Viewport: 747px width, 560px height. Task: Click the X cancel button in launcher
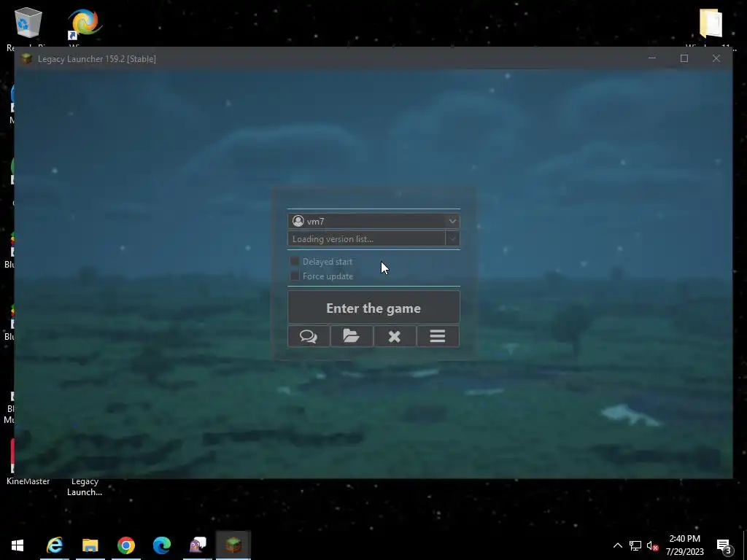coord(395,336)
